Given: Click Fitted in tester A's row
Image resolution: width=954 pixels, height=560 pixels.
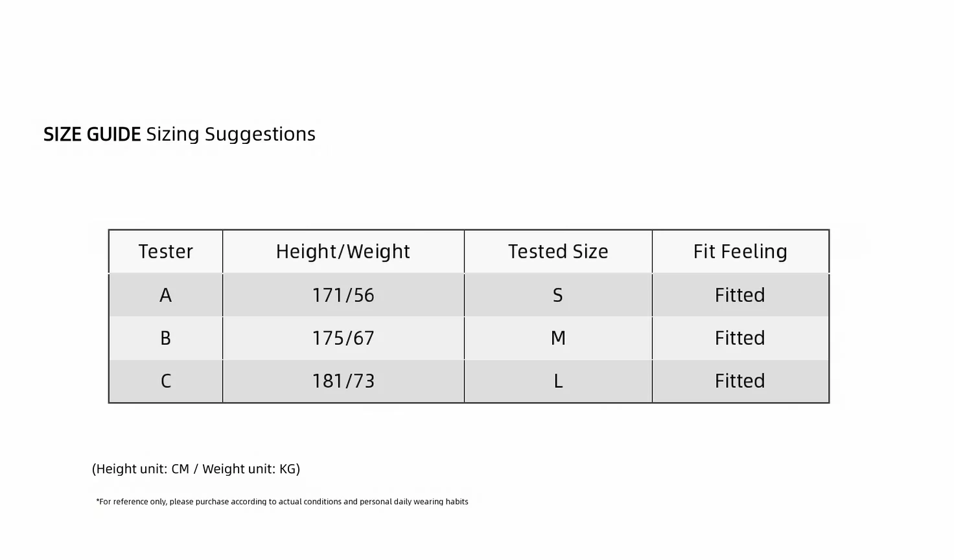Looking at the screenshot, I should click(740, 296).
